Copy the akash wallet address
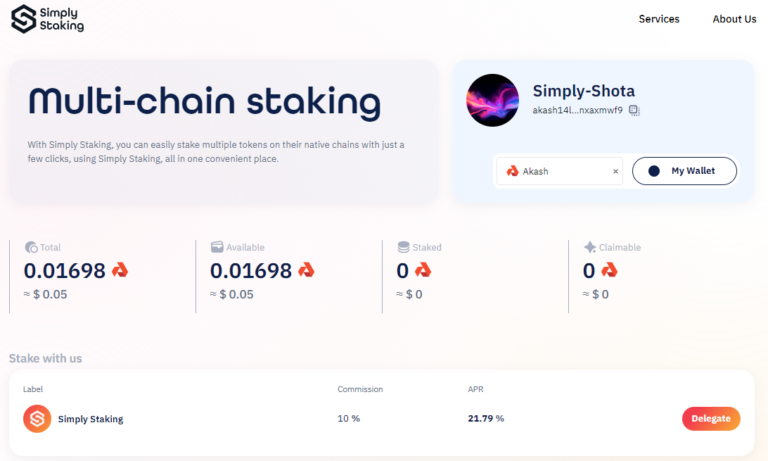The image size is (768, 461). [x=634, y=110]
